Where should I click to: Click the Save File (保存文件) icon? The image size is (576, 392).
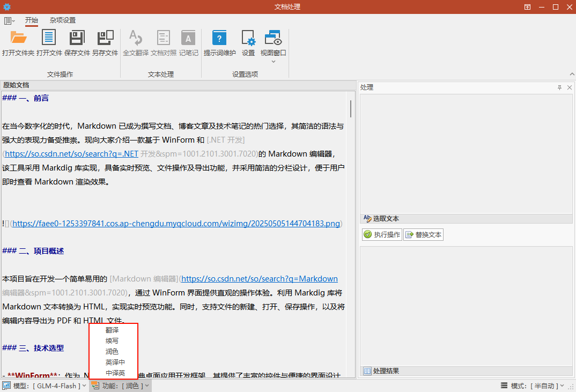click(77, 38)
